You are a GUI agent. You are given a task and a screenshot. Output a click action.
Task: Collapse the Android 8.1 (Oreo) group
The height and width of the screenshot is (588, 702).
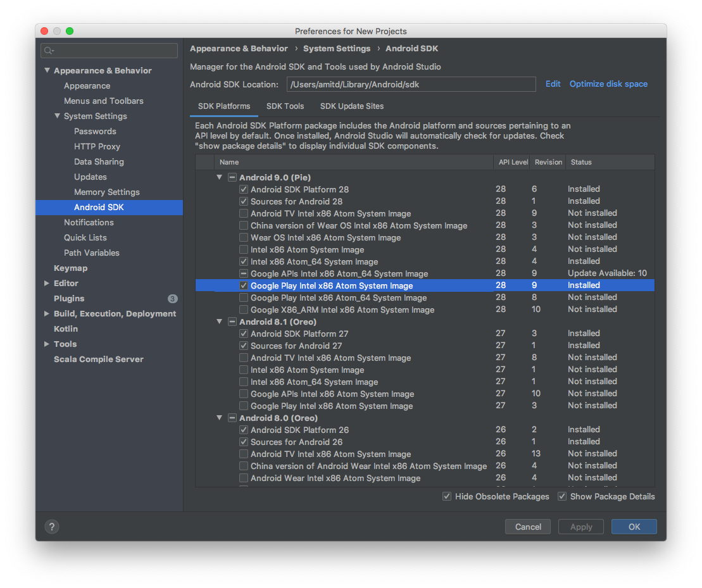220,322
